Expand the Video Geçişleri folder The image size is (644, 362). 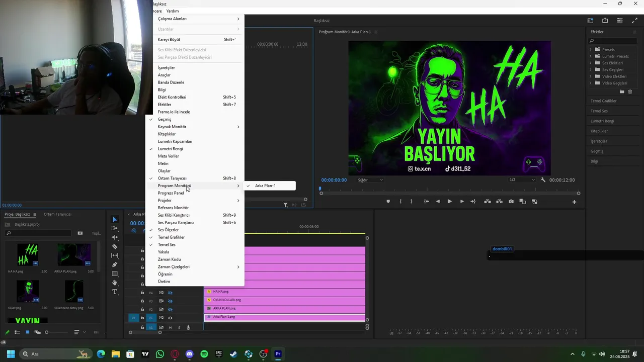(591, 83)
